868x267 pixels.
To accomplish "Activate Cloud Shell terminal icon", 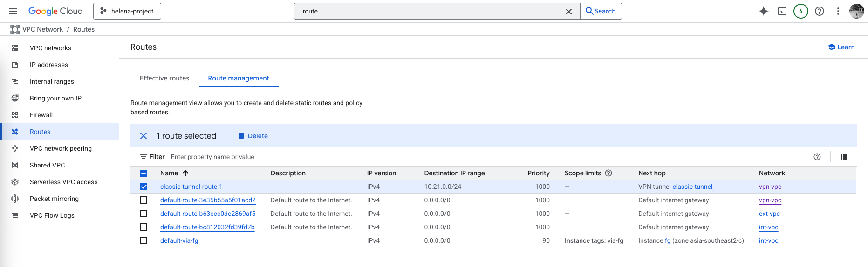I will (782, 11).
